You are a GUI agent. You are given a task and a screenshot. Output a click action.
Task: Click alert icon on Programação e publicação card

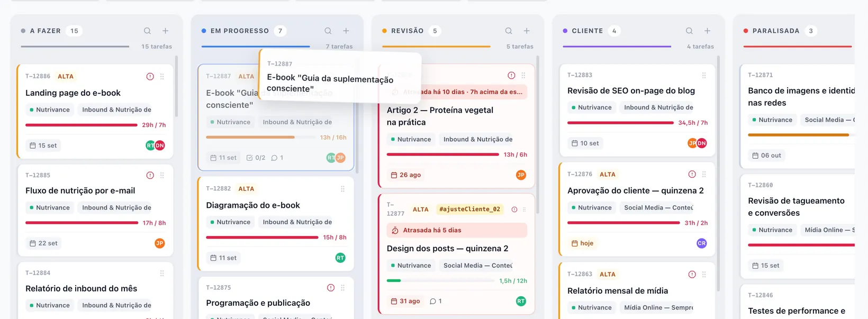tap(331, 288)
